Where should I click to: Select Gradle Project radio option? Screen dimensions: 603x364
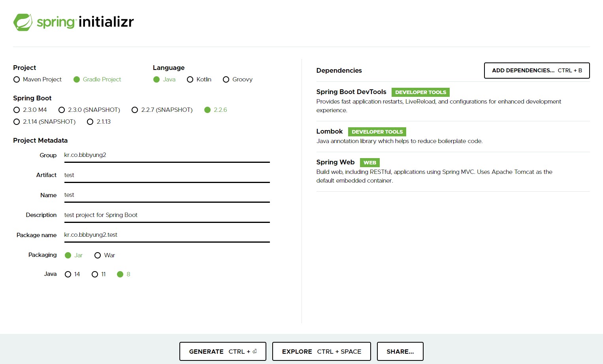(97, 79)
